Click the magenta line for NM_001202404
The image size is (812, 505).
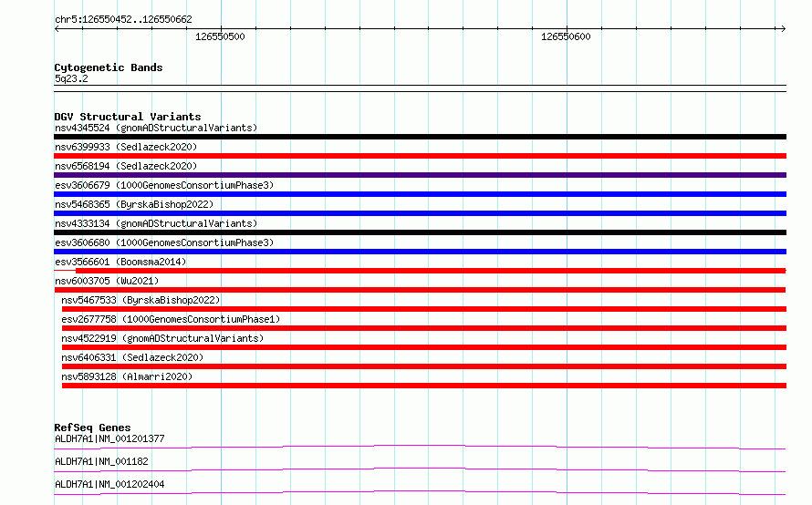(x=420, y=492)
